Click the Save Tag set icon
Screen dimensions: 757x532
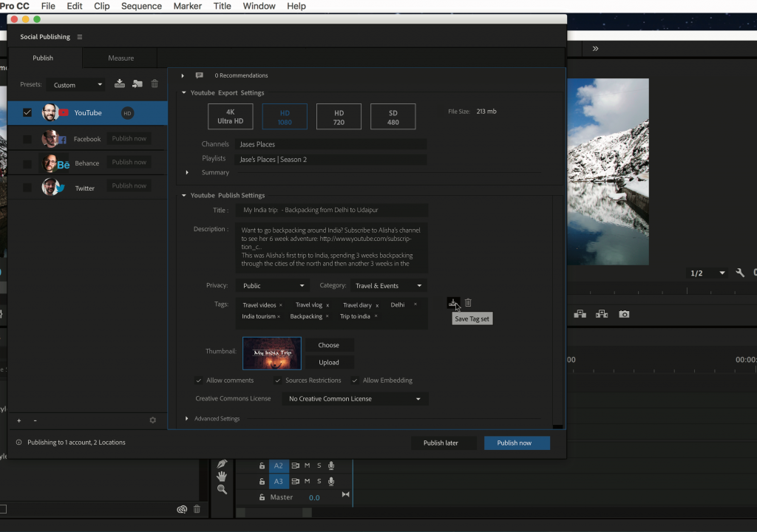pos(453,303)
